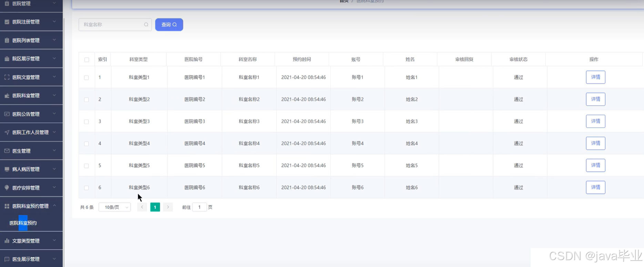Click 通过 status in 姓名6 row
Screen dimensions: 644x267
[519, 188]
